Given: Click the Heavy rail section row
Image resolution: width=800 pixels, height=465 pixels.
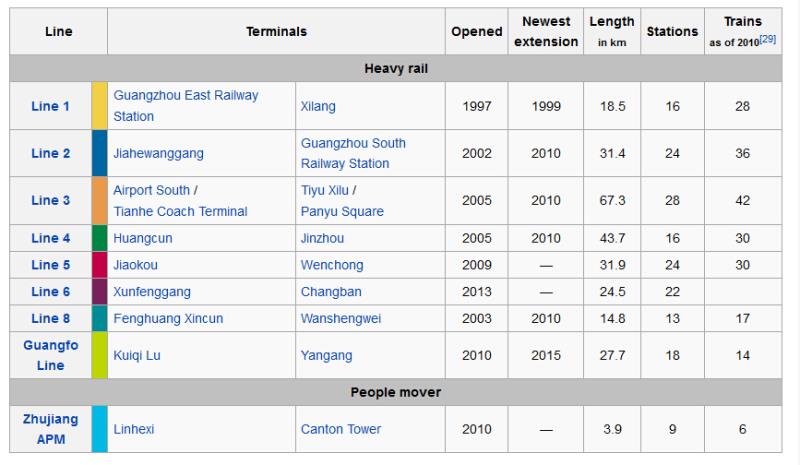Looking at the screenshot, I should 396,68.
